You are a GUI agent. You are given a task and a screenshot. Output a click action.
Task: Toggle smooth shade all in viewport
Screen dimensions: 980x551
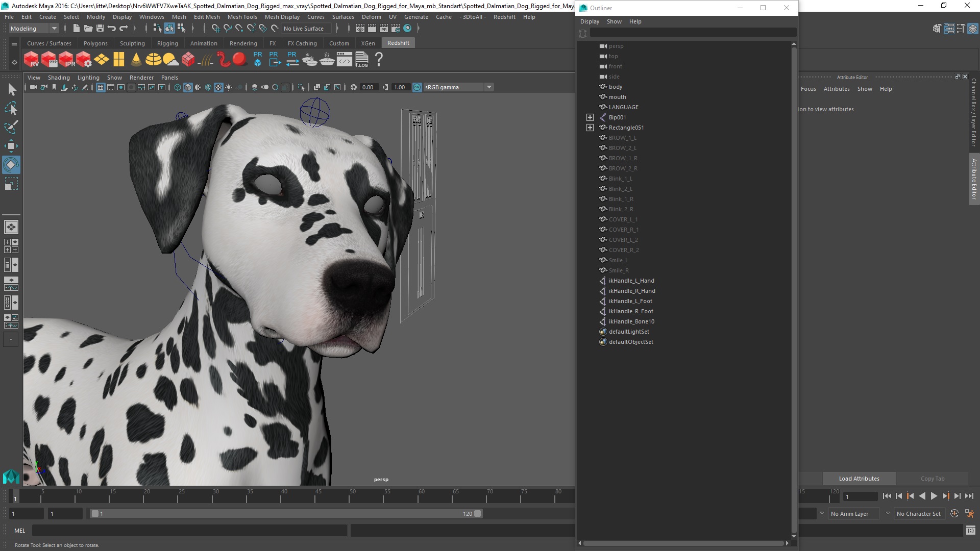[x=188, y=87]
